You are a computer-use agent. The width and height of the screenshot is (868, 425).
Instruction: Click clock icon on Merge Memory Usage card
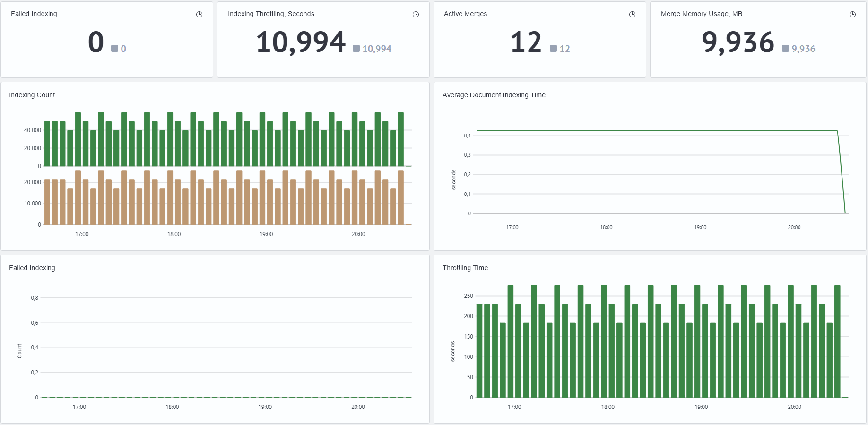tap(853, 15)
